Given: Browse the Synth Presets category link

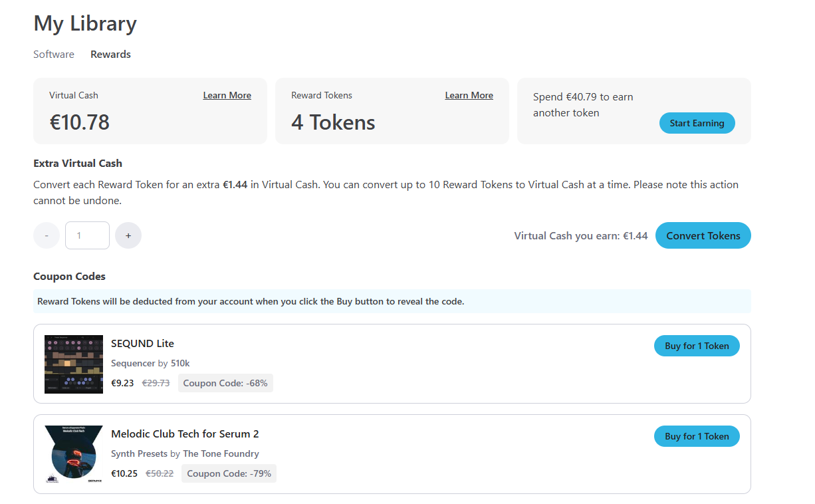Looking at the screenshot, I should (139, 453).
